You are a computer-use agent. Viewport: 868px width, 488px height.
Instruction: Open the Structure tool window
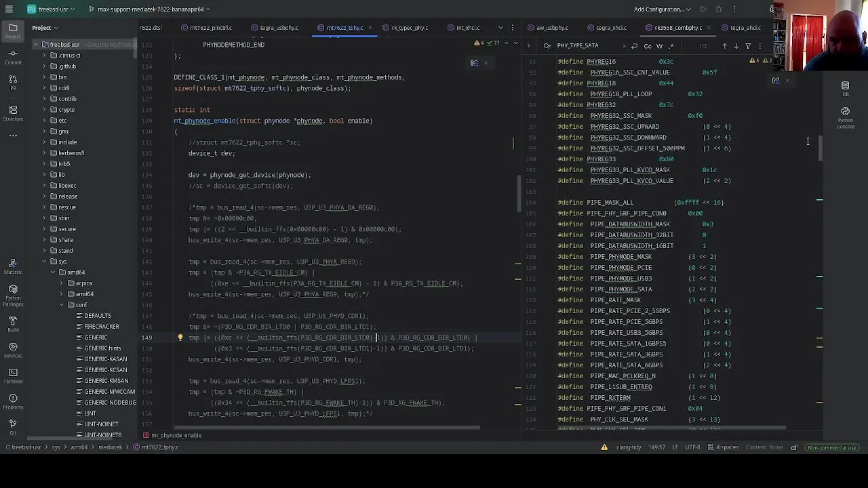pos(13,113)
